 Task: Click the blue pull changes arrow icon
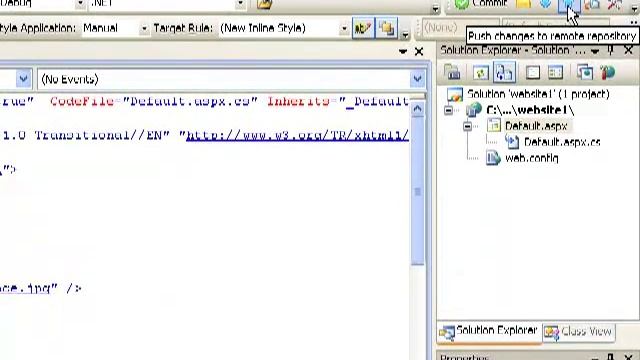546,4
